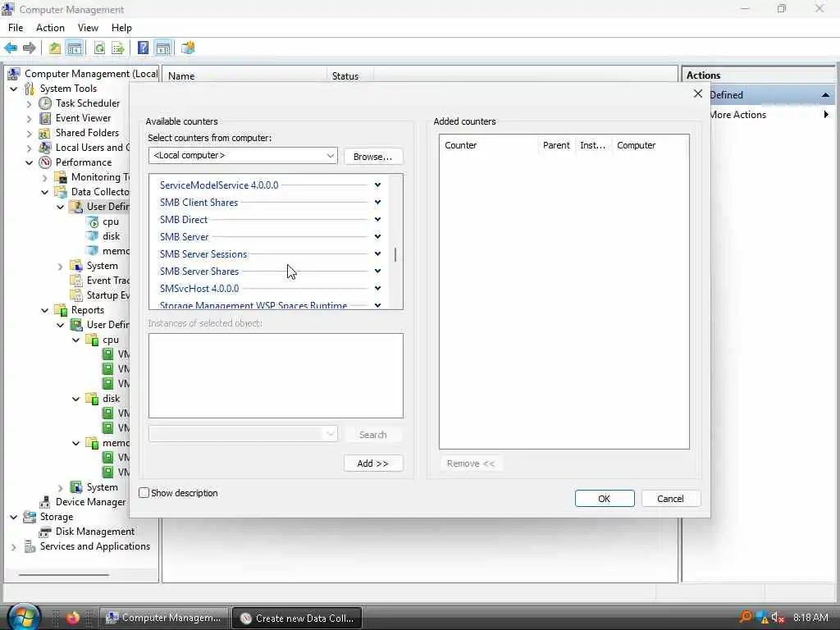The height and width of the screenshot is (630, 840).
Task: Click the Add >> button
Action: 373,463
